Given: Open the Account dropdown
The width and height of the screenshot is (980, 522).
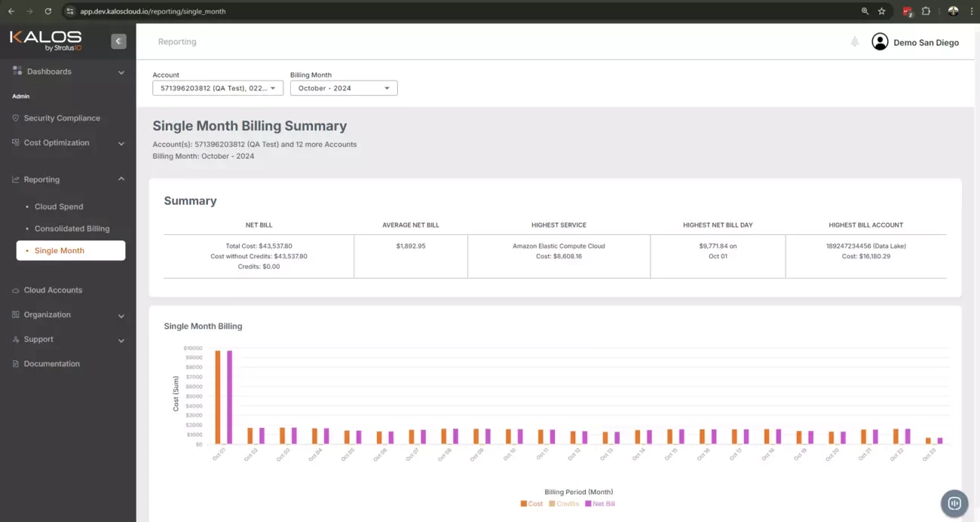Looking at the screenshot, I should 218,88.
